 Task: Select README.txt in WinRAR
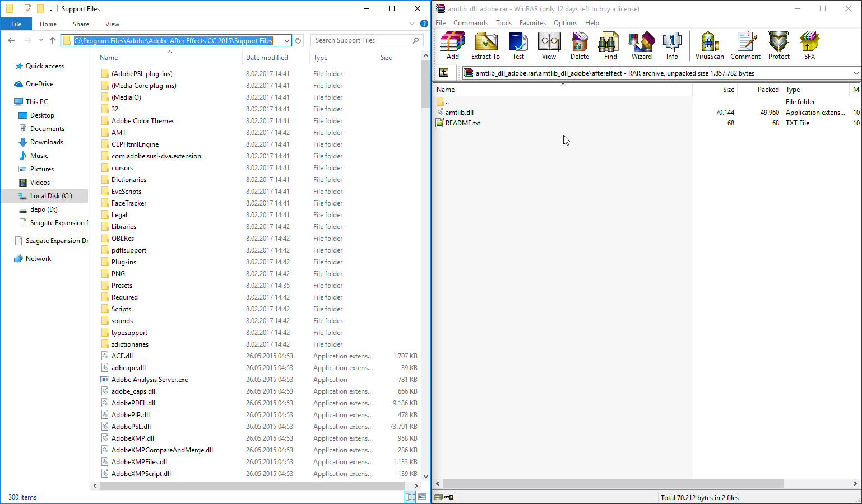pos(463,123)
